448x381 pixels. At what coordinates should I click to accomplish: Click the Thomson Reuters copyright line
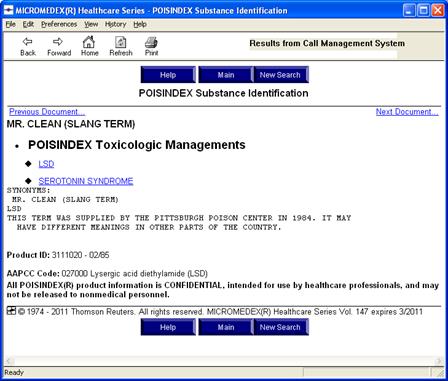coord(220,312)
